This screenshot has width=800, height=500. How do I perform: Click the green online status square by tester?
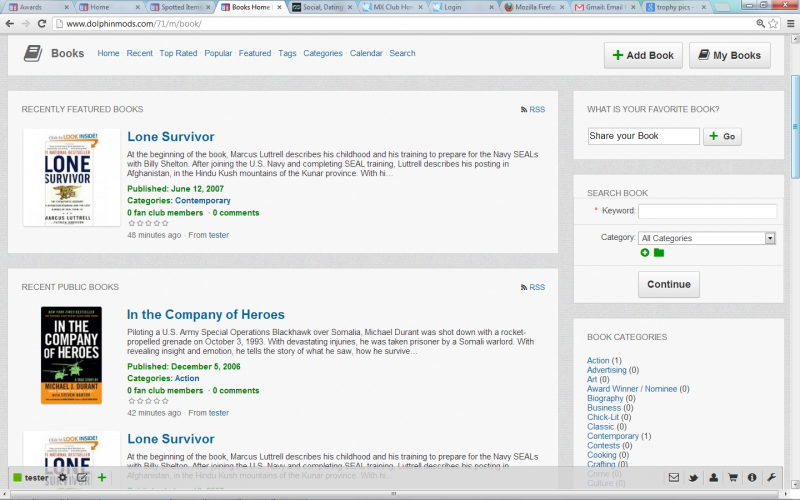coord(17,478)
